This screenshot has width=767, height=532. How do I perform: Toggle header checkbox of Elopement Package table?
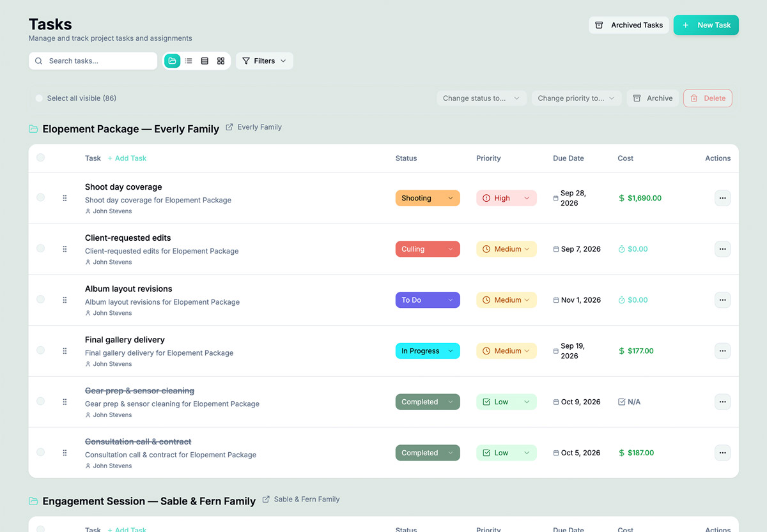click(40, 158)
